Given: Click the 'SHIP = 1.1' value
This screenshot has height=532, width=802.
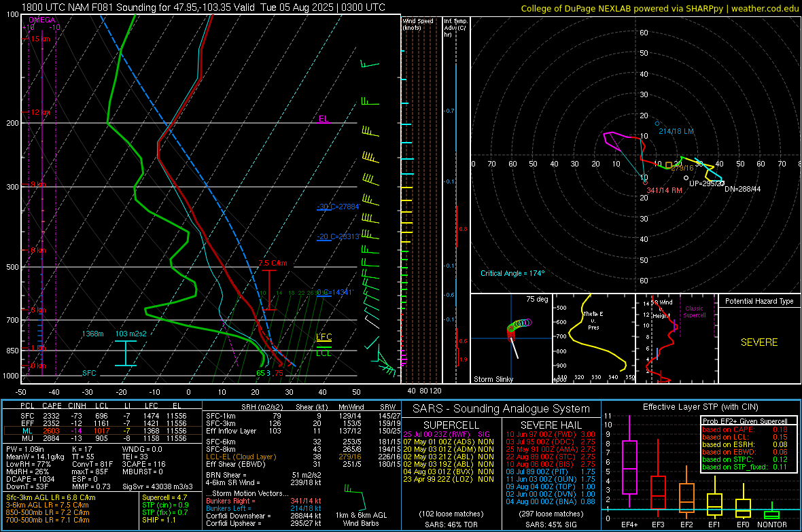Looking at the screenshot, I should [159, 520].
